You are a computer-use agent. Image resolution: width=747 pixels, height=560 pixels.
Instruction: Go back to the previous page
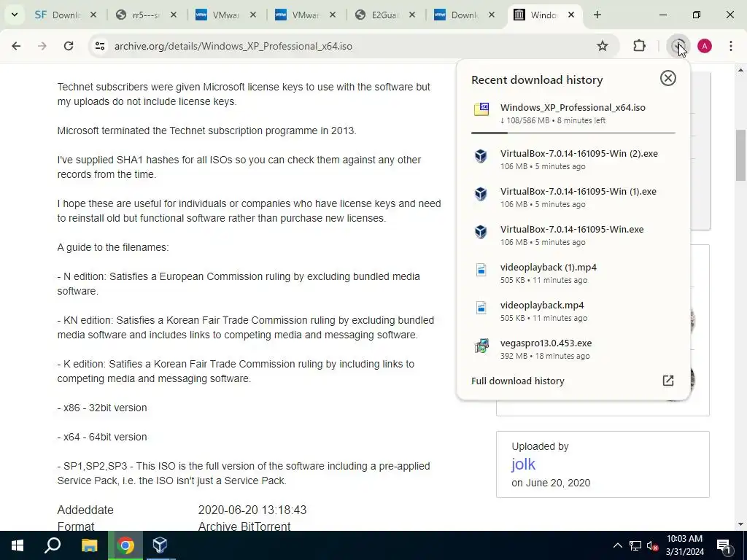[16, 46]
